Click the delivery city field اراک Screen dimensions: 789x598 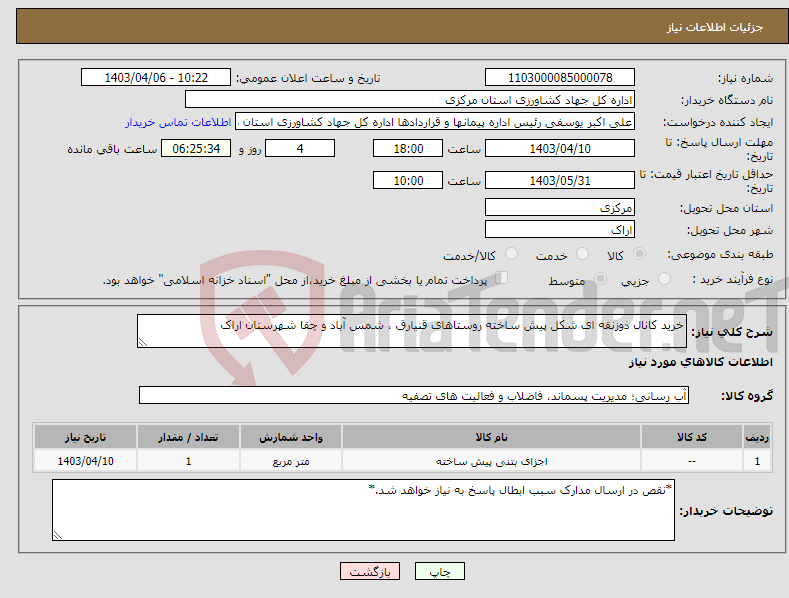tap(560, 230)
